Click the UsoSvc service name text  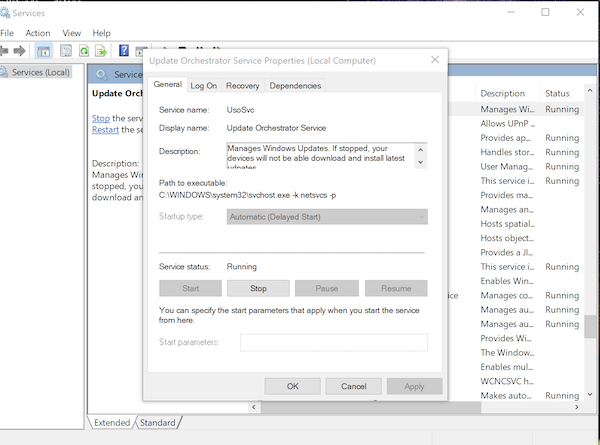point(240,110)
